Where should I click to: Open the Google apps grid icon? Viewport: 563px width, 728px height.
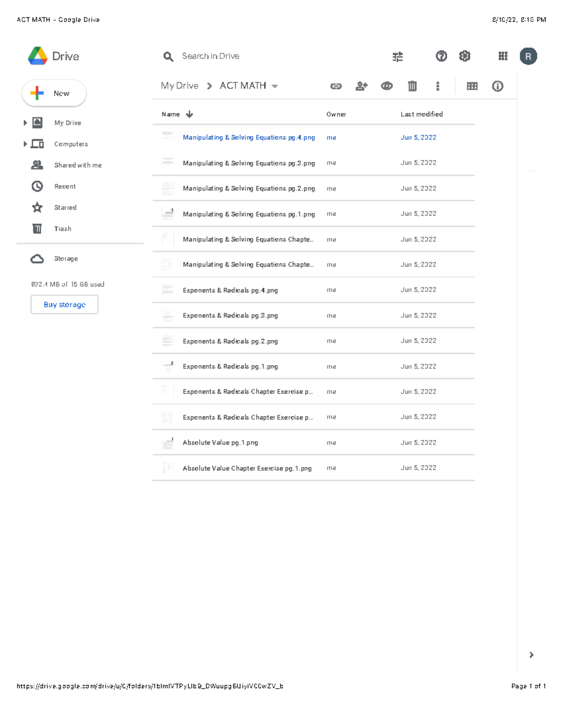click(502, 56)
